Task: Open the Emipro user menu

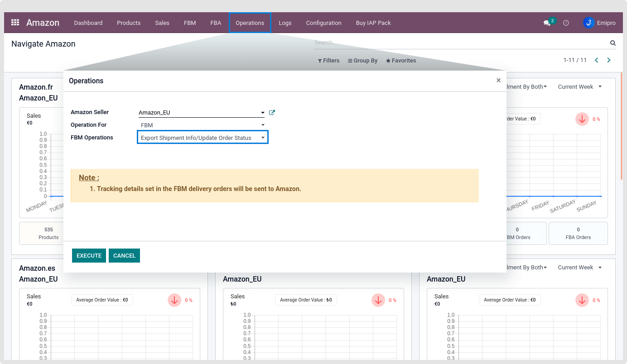Action: click(x=599, y=23)
